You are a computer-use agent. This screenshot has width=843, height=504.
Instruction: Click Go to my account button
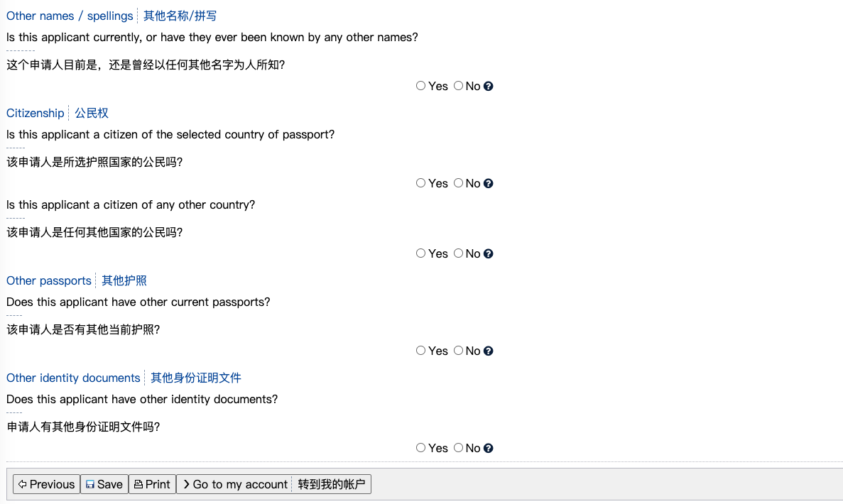[273, 484]
